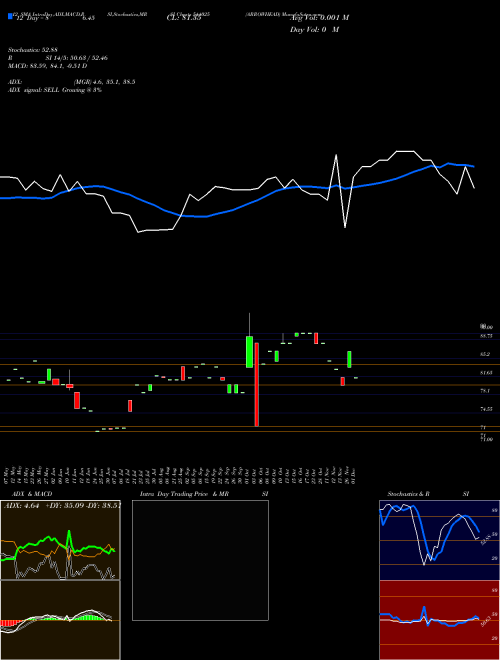
Task: Click the 78.1 price axis label
Action: [x=485, y=391]
